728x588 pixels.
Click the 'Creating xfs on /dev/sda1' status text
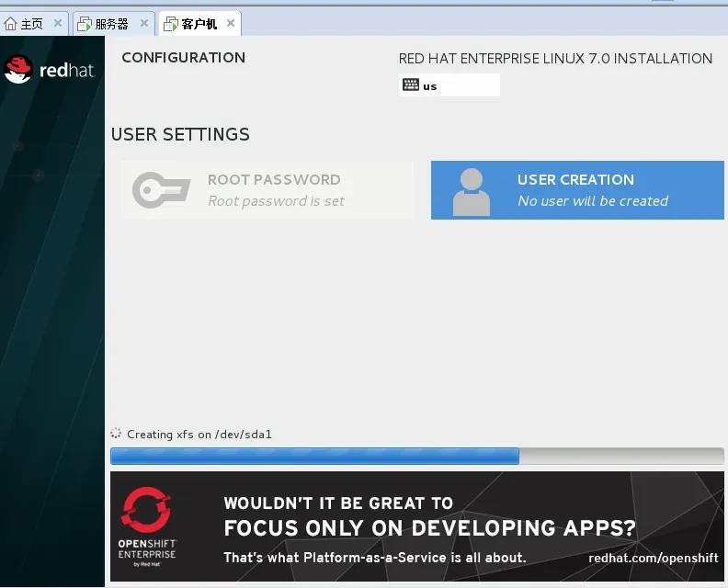[199, 435]
